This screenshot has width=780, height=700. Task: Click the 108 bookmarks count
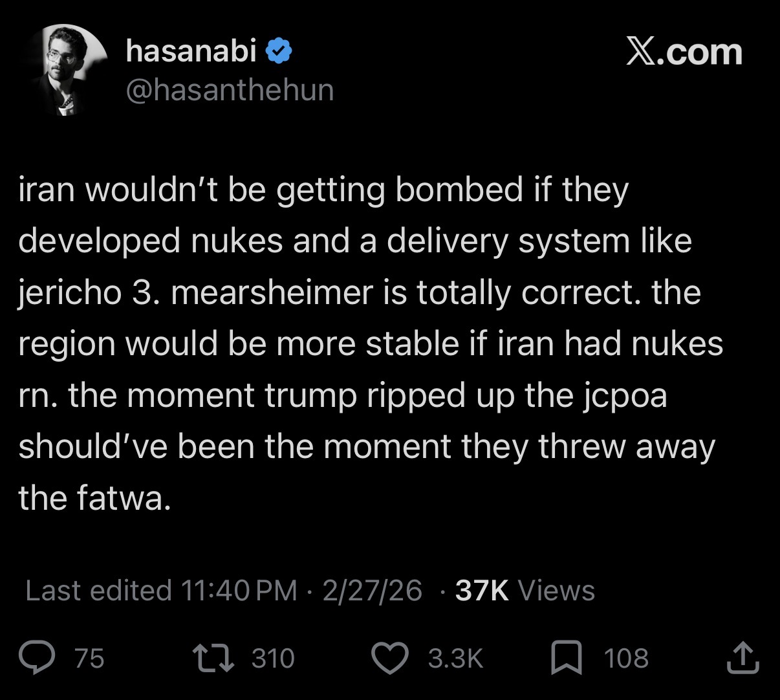(626, 659)
